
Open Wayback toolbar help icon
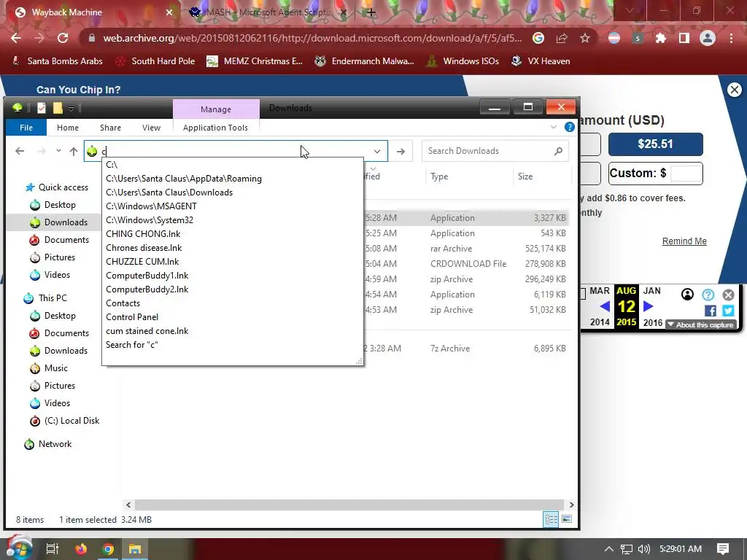pyautogui.click(x=708, y=295)
